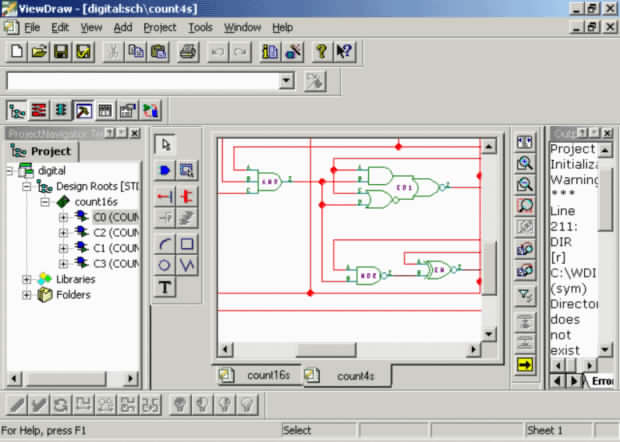Activate the What's This arrow-question help icon
Image resolution: width=620 pixels, height=442 pixels.
[x=344, y=52]
